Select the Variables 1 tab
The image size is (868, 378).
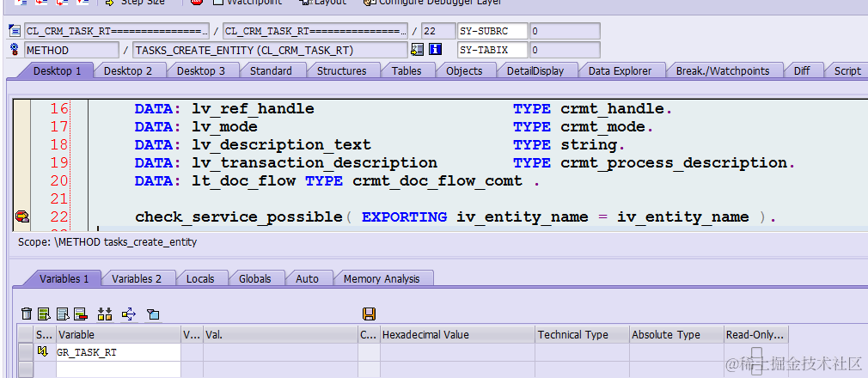tap(64, 279)
